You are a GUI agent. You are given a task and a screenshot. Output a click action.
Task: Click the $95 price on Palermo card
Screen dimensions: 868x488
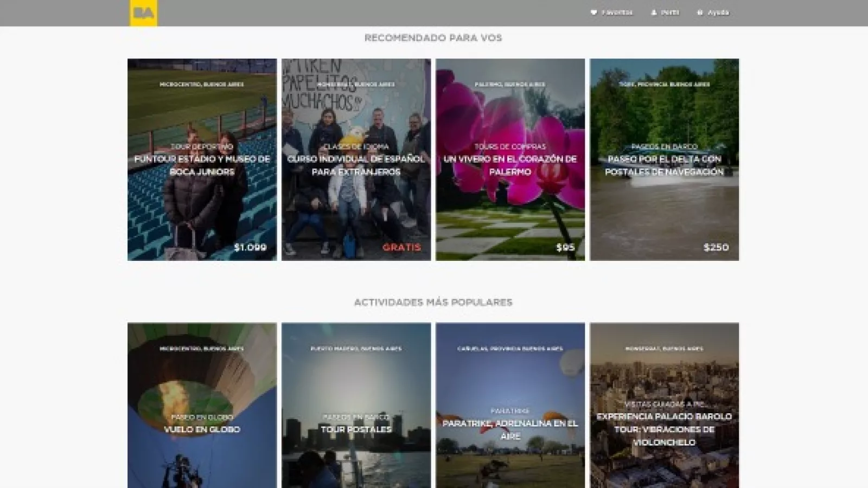click(x=565, y=247)
